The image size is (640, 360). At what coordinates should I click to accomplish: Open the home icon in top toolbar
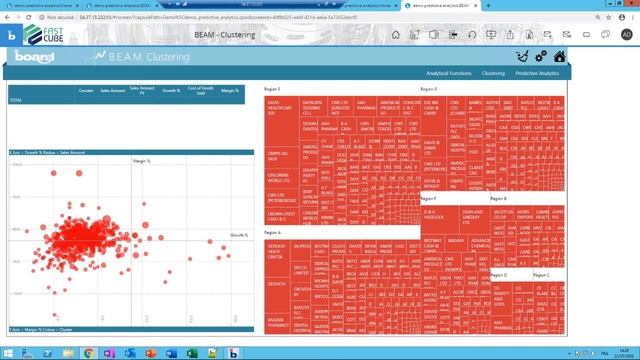396,35
